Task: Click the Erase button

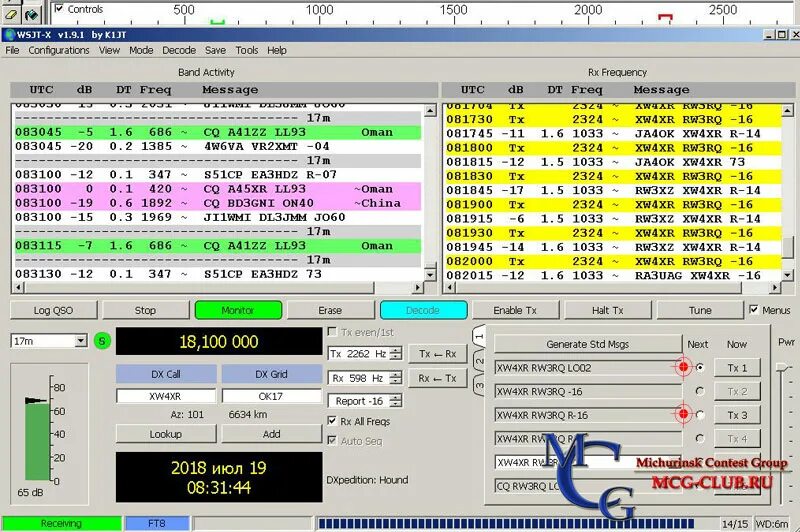Action: 330,310
